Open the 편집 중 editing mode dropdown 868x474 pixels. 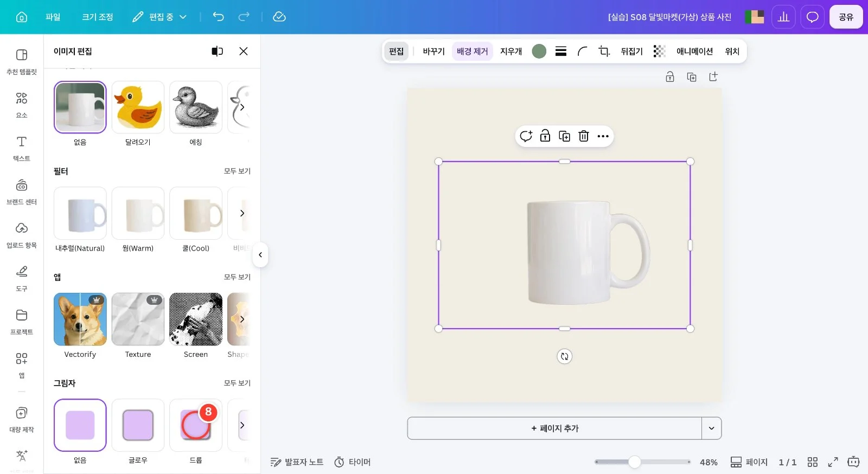(160, 17)
